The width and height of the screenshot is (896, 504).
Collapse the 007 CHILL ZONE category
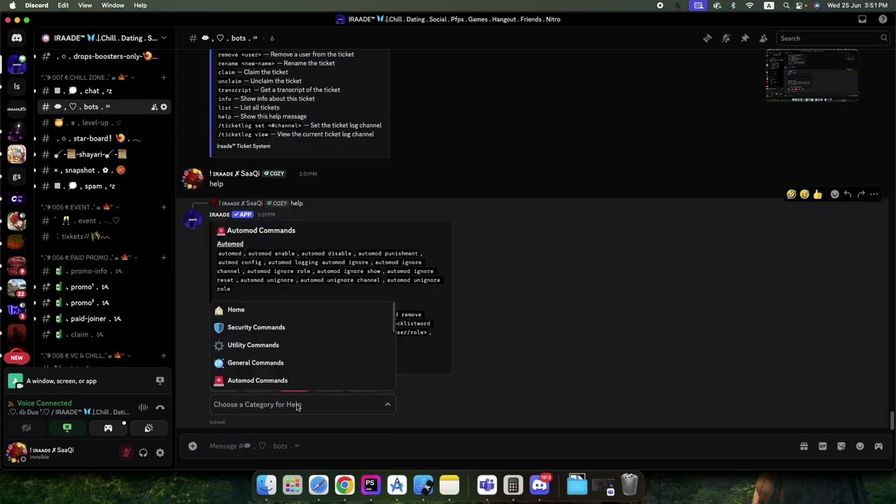(87, 77)
